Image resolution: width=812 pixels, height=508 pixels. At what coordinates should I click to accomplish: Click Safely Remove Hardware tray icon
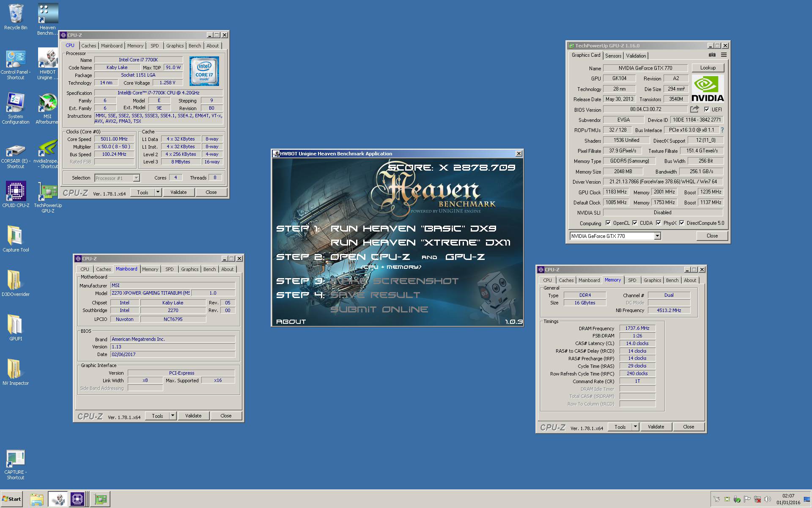(737, 499)
